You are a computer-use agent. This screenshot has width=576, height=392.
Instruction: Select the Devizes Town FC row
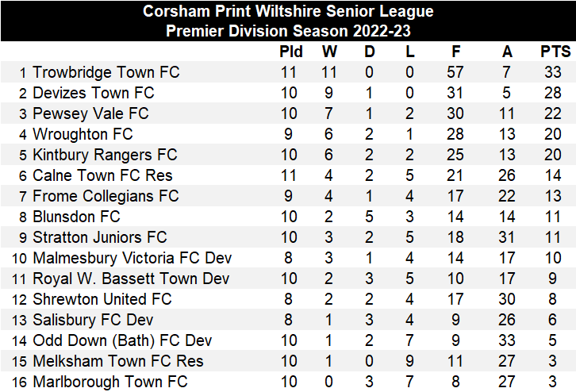[x=94, y=93]
